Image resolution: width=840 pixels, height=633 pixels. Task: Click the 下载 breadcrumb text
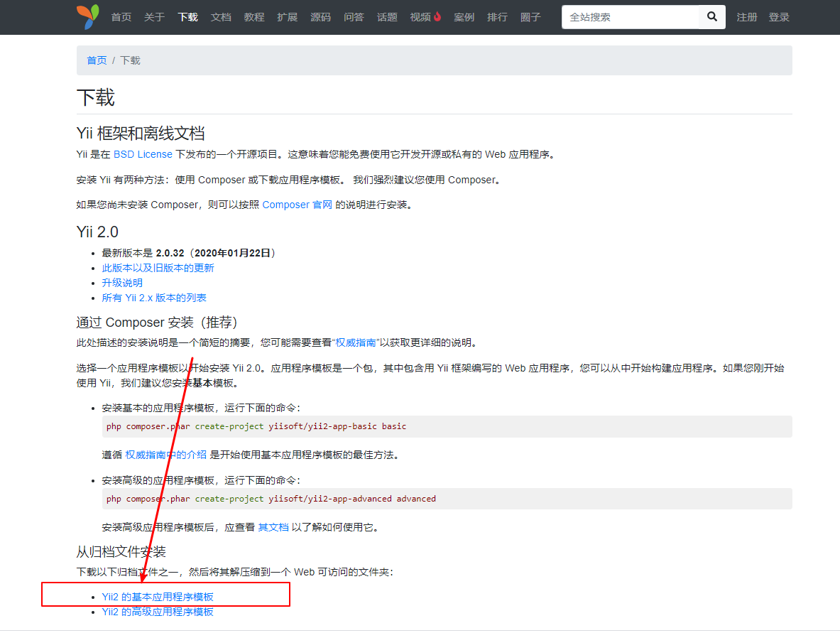click(130, 60)
